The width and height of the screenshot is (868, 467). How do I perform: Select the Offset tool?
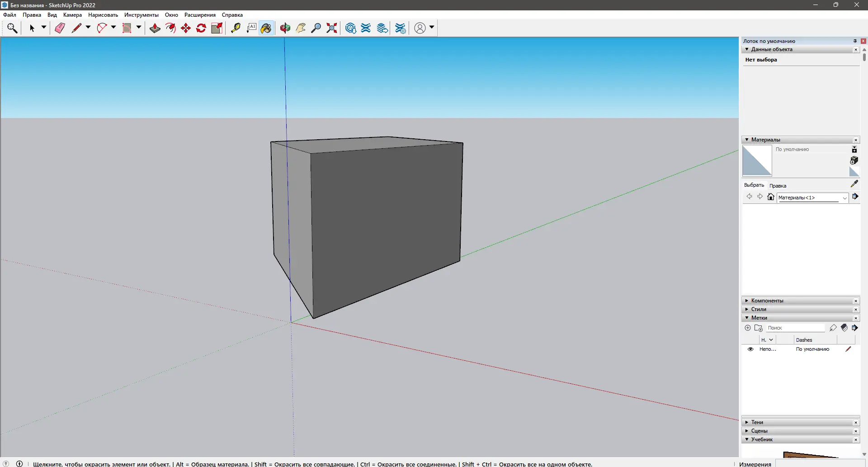click(170, 28)
